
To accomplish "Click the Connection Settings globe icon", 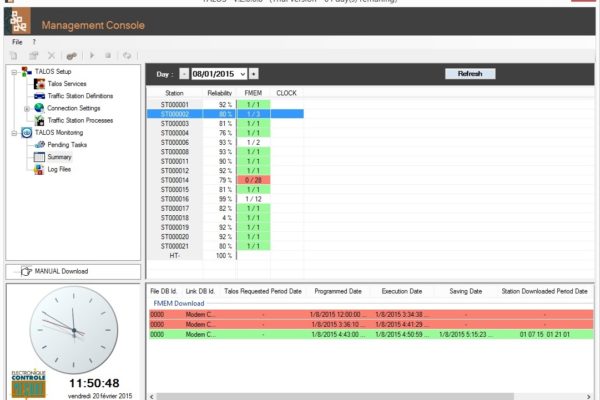I will 39,108.
